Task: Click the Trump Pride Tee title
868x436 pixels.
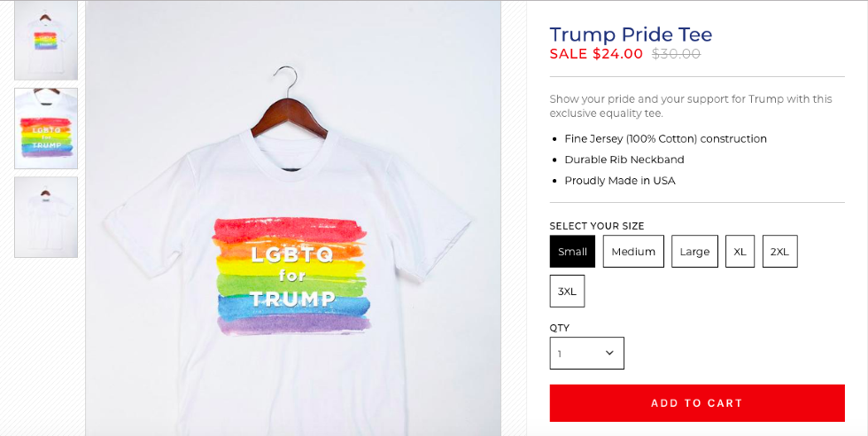Action: [x=631, y=35]
